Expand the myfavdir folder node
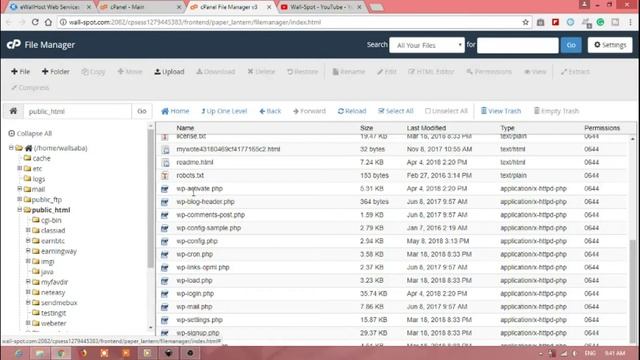 pyautogui.click(x=28, y=282)
